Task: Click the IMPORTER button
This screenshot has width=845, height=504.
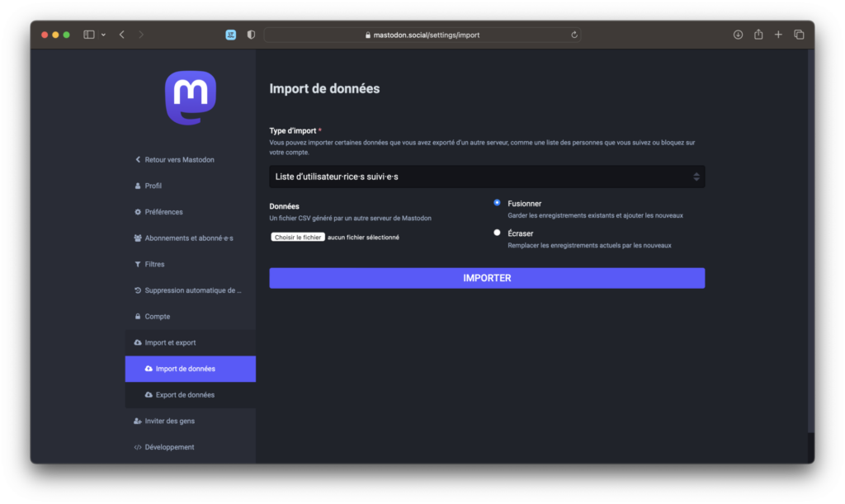Action: click(x=487, y=278)
